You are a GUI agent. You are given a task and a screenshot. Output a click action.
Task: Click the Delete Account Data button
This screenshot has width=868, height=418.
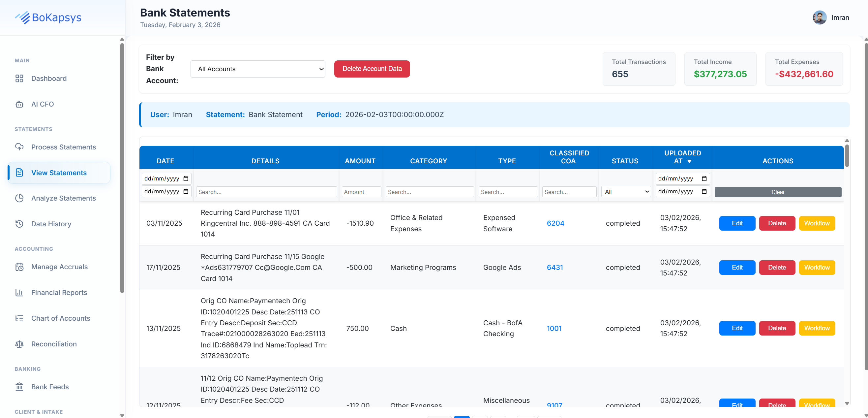[372, 69]
